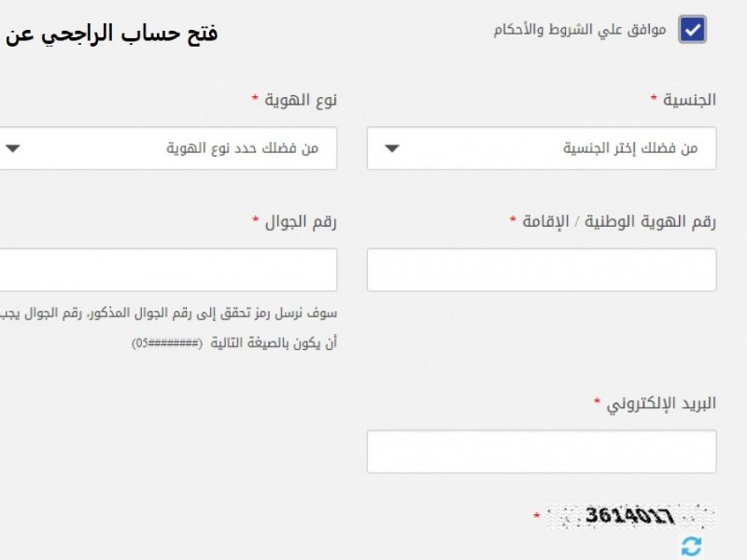
Task: Click the رقم الجوال field label
Action: [301, 222]
